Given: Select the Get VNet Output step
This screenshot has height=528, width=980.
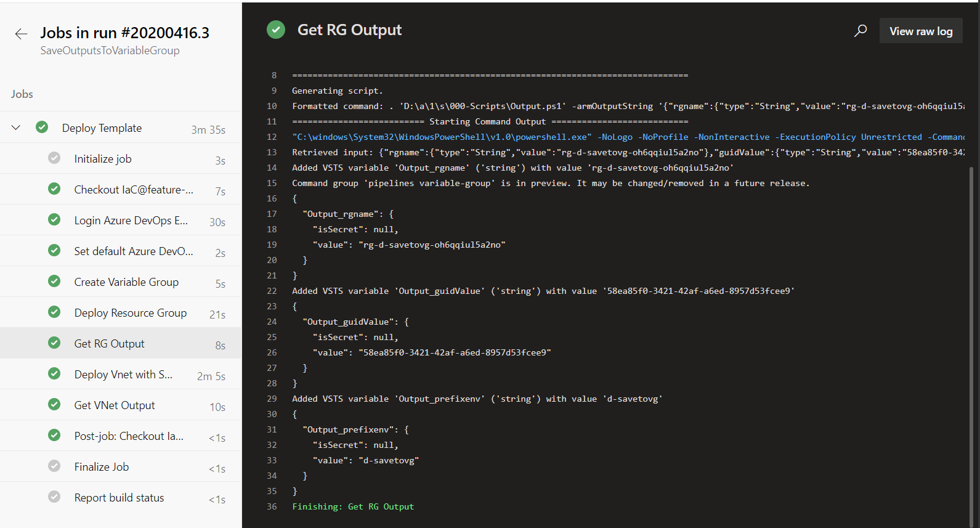Looking at the screenshot, I should (x=114, y=405).
